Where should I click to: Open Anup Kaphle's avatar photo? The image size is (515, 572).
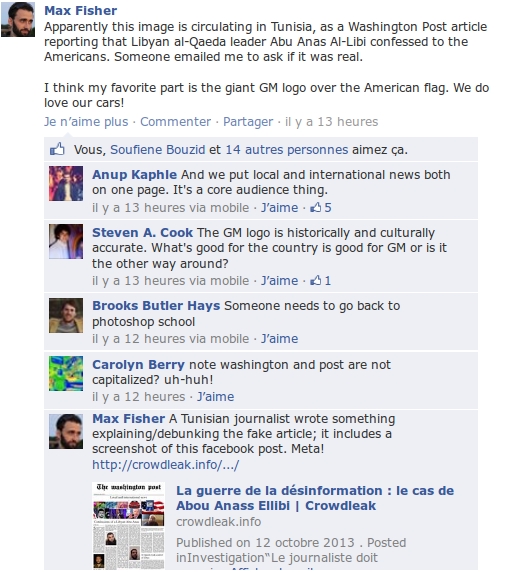coord(66,183)
